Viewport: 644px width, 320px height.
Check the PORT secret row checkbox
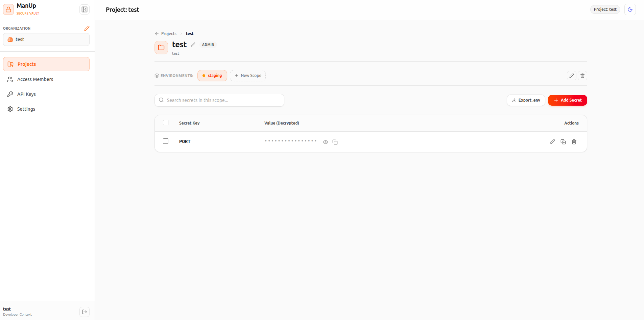(x=166, y=141)
